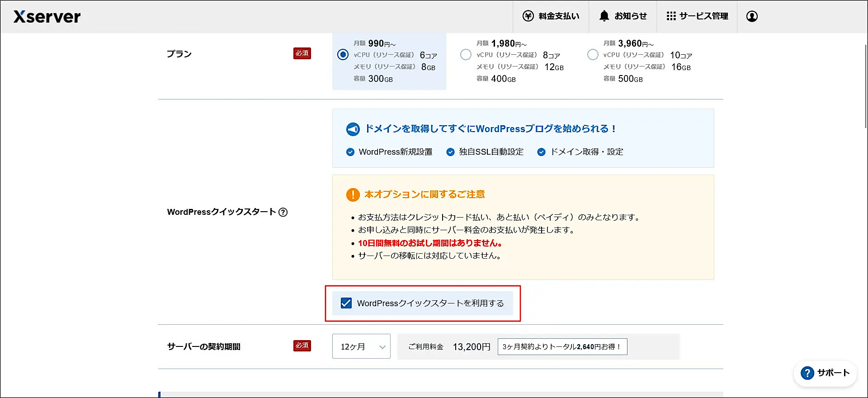Click the 容量 500GB text
The height and width of the screenshot is (398, 868).
[623, 79]
